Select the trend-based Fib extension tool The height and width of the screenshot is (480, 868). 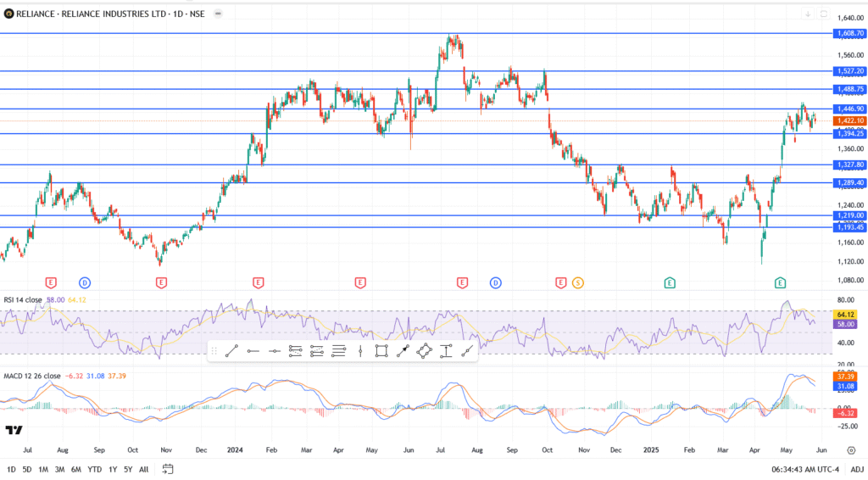(x=317, y=350)
